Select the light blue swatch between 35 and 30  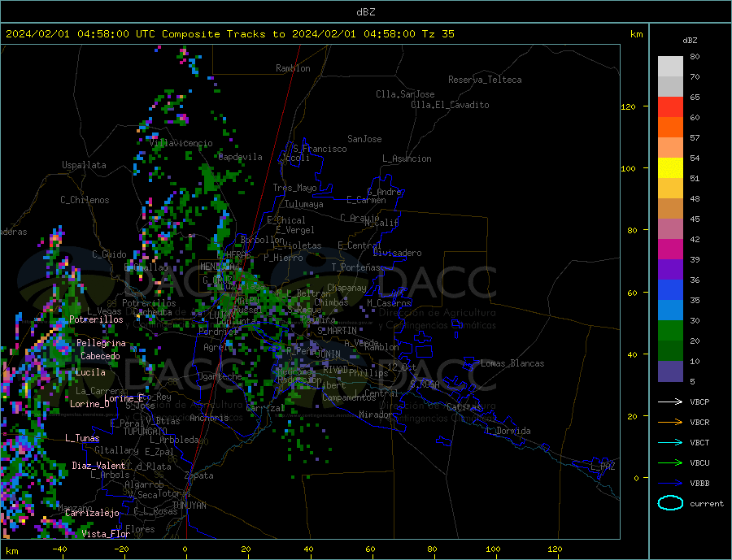(x=670, y=310)
